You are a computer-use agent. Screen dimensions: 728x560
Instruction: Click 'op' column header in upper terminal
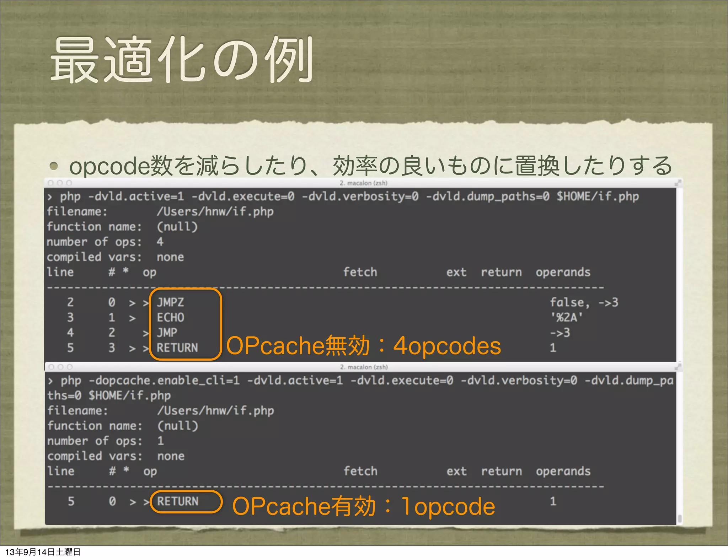tap(150, 273)
